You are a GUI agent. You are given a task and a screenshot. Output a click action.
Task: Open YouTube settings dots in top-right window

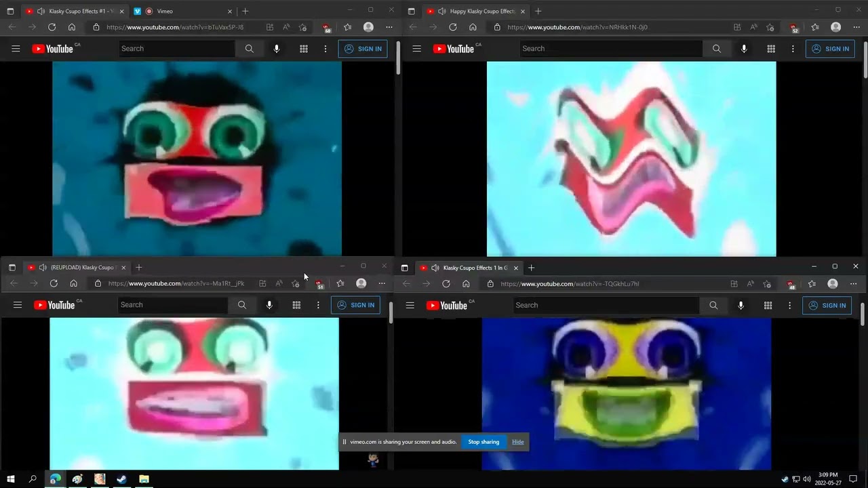pos(793,49)
